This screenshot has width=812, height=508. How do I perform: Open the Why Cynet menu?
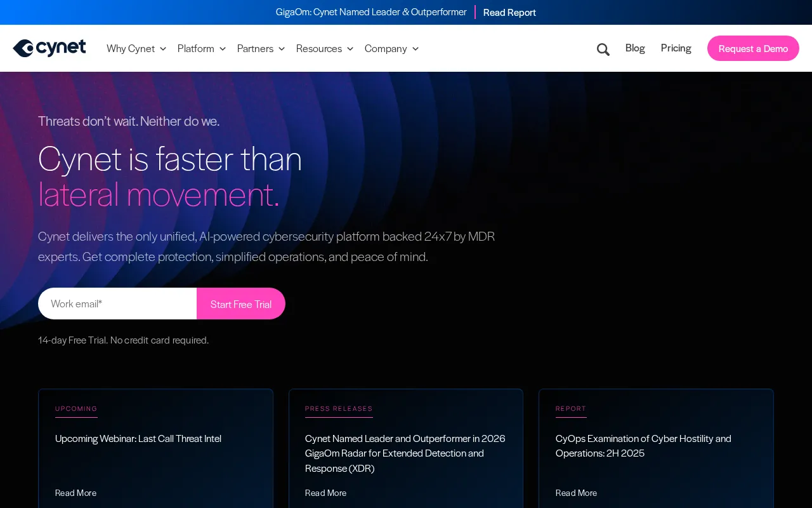point(131,48)
